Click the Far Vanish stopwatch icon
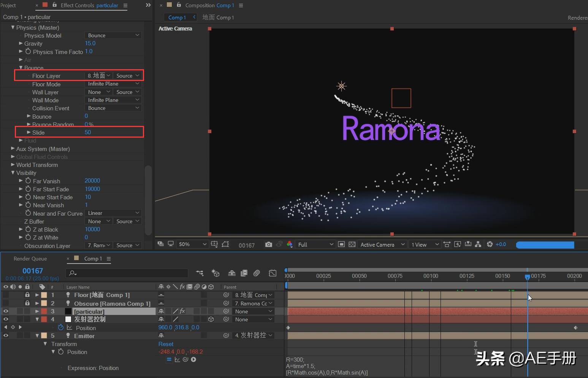 (28, 181)
